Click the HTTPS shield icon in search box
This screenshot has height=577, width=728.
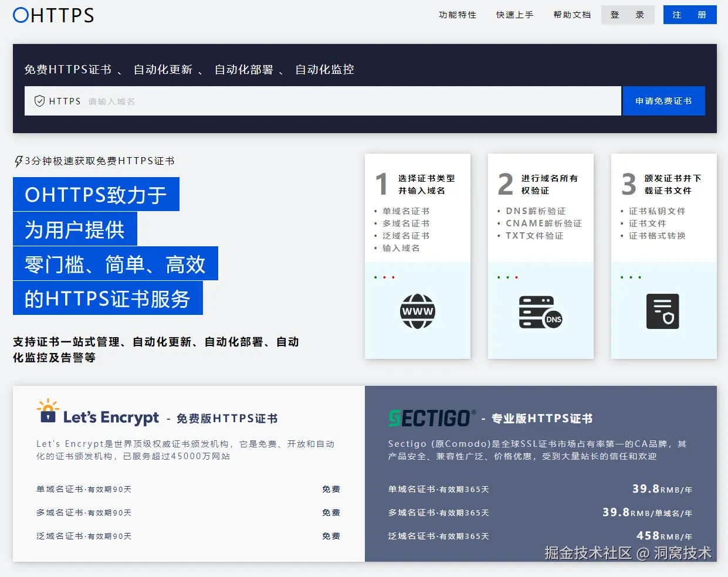click(x=39, y=101)
